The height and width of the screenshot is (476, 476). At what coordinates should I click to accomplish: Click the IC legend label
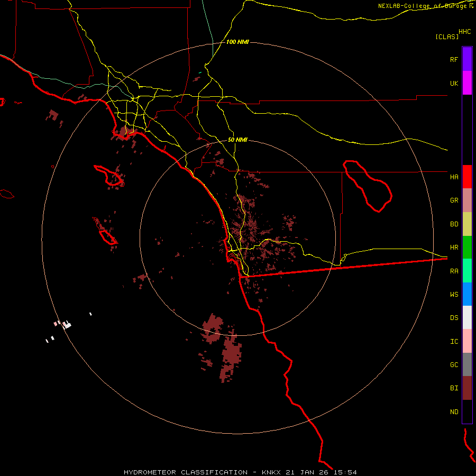point(454,341)
